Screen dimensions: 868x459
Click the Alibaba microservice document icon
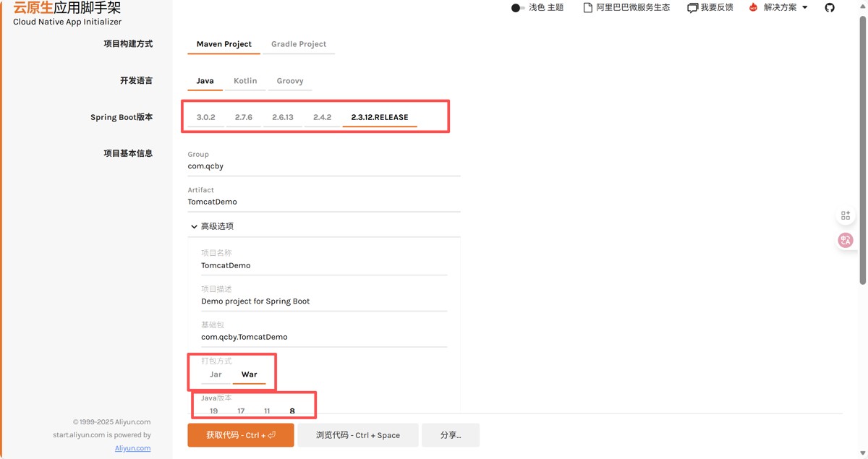(588, 7)
